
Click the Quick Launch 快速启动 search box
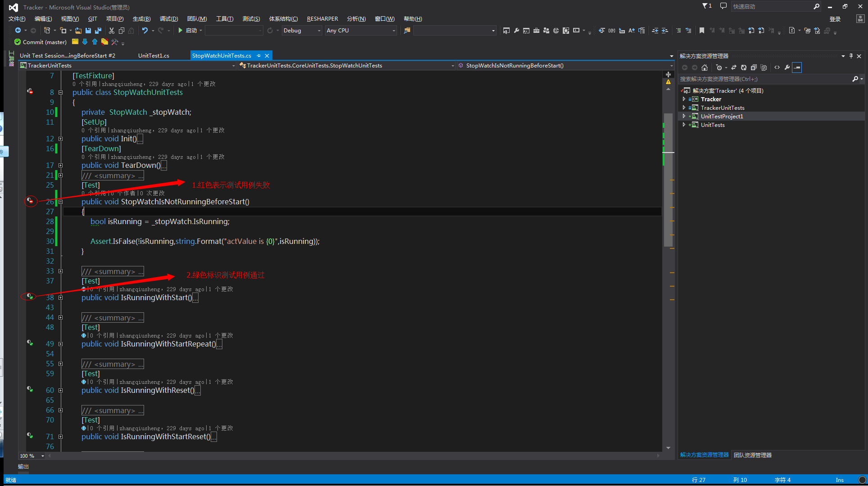776,6
